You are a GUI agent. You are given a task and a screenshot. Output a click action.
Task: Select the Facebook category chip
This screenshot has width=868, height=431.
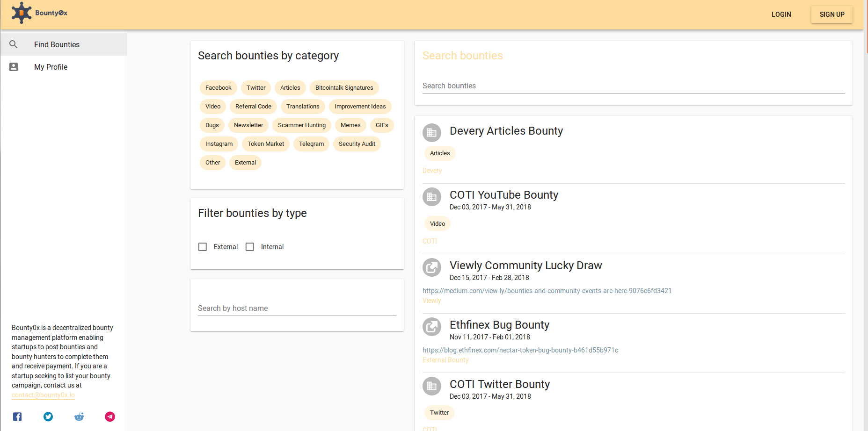[x=219, y=88]
